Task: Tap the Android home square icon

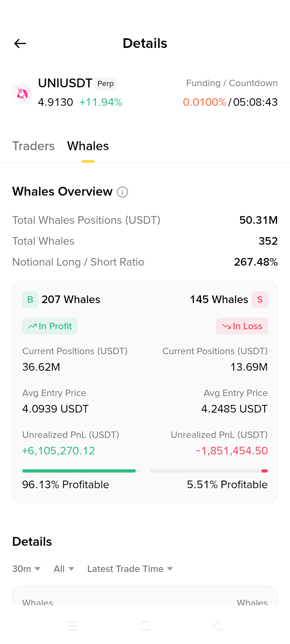Action: point(145,625)
